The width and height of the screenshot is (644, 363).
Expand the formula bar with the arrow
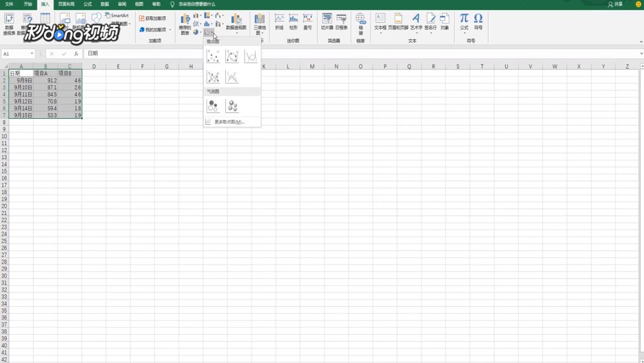641,53
